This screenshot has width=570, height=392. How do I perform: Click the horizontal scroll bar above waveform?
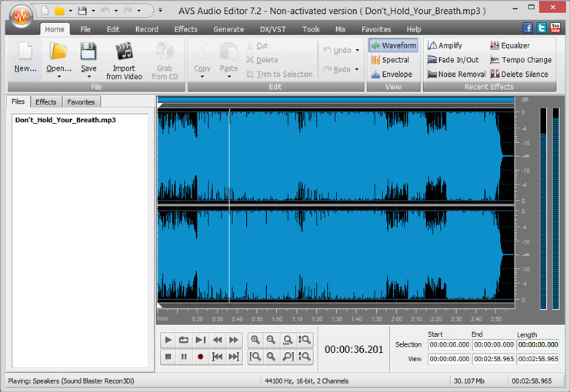[336, 100]
